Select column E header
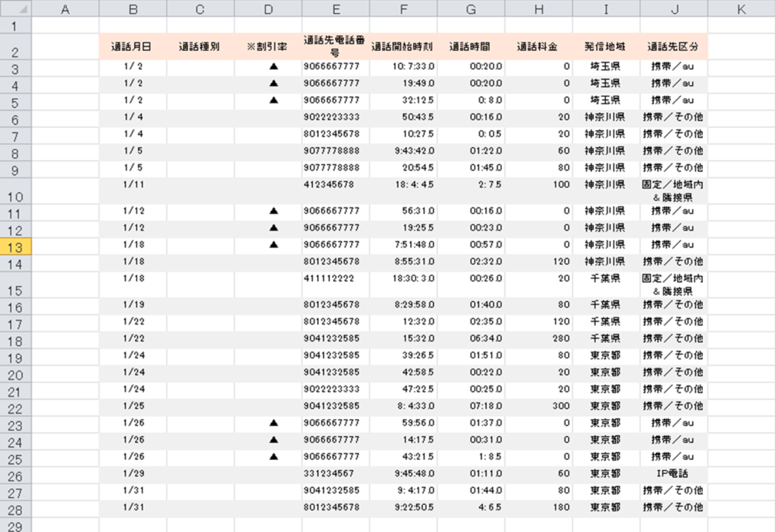The image size is (775, 532). (x=336, y=9)
